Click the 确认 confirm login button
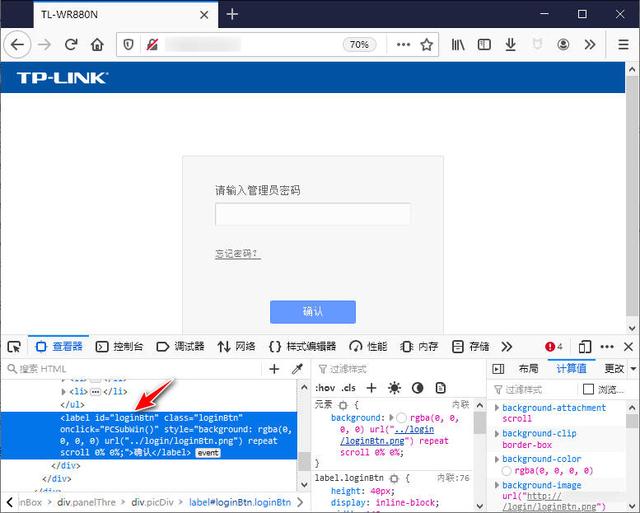This screenshot has height=513, width=640. 313,312
